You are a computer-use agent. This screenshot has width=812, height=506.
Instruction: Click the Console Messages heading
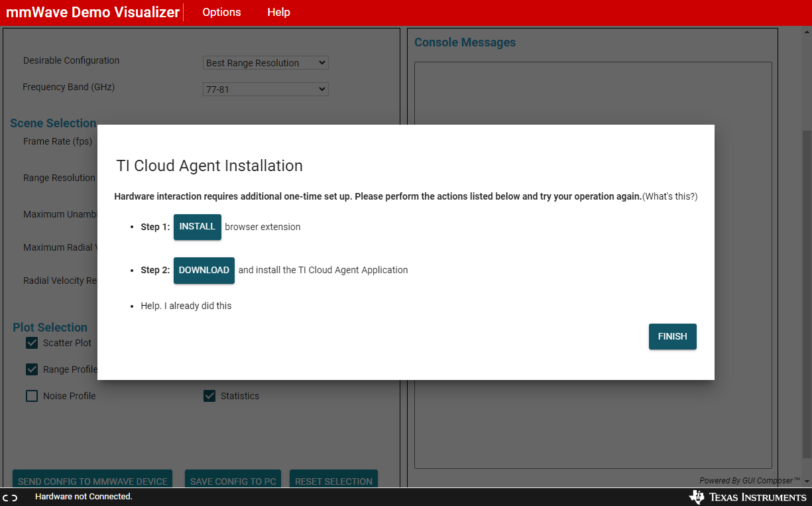coord(465,42)
